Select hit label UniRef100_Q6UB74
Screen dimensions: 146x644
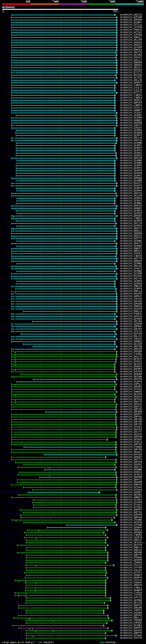pos(131,578)
